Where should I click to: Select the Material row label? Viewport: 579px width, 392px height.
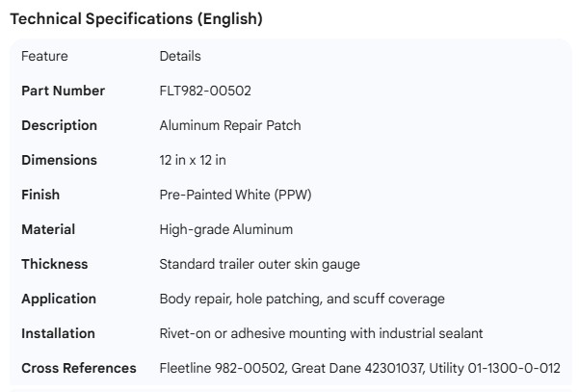(48, 229)
